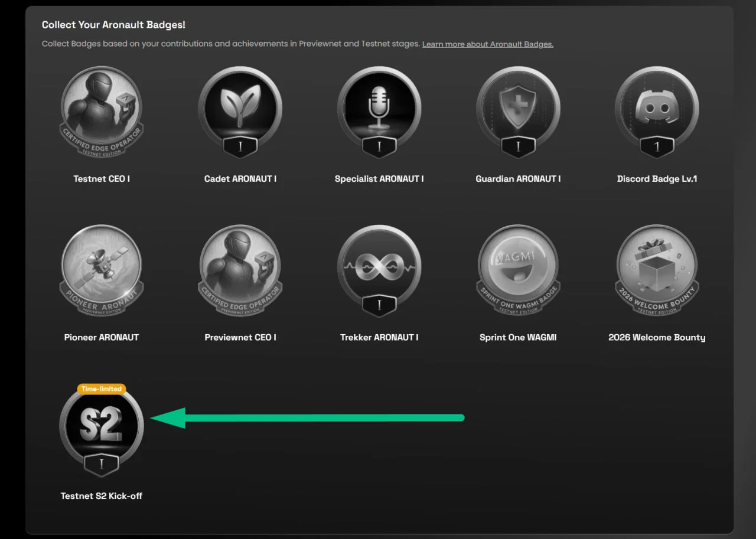This screenshot has width=756, height=539.
Task: Select the "Trekker ARONAUT I" caption
Action: coord(379,338)
